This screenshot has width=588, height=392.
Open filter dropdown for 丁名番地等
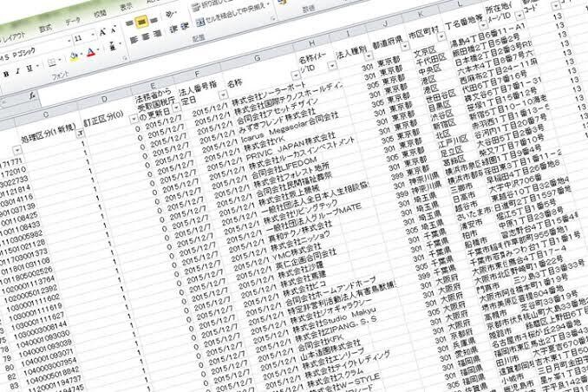click(483, 25)
